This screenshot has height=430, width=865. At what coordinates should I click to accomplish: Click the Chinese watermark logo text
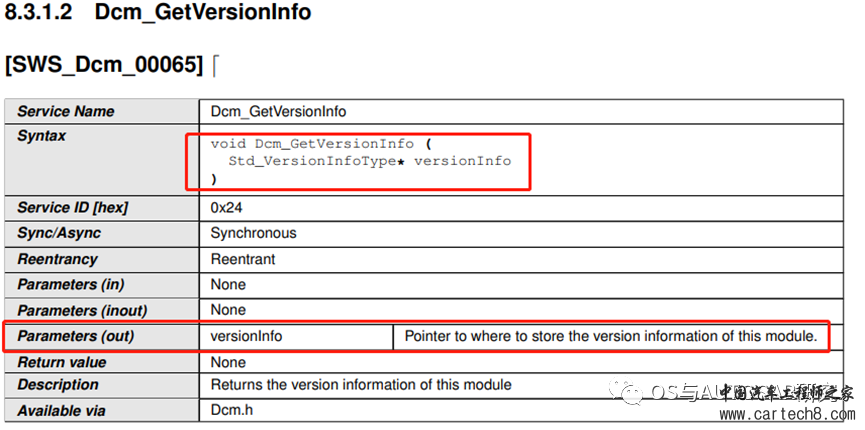pyautogui.click(x=787, y=393)
